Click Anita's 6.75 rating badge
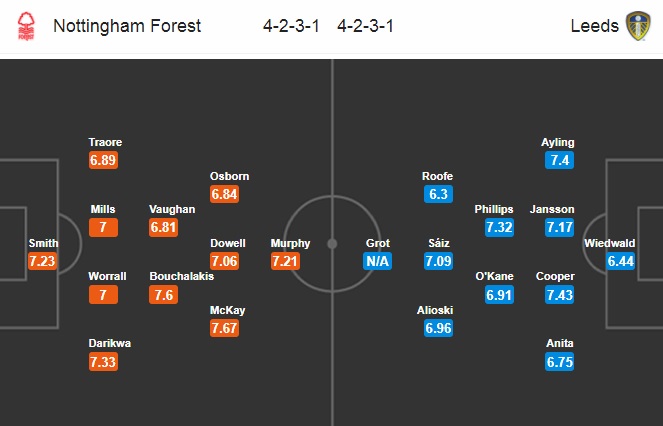This screenshot has height=426, width=663. pyautogui.click(x=559, y=362)
